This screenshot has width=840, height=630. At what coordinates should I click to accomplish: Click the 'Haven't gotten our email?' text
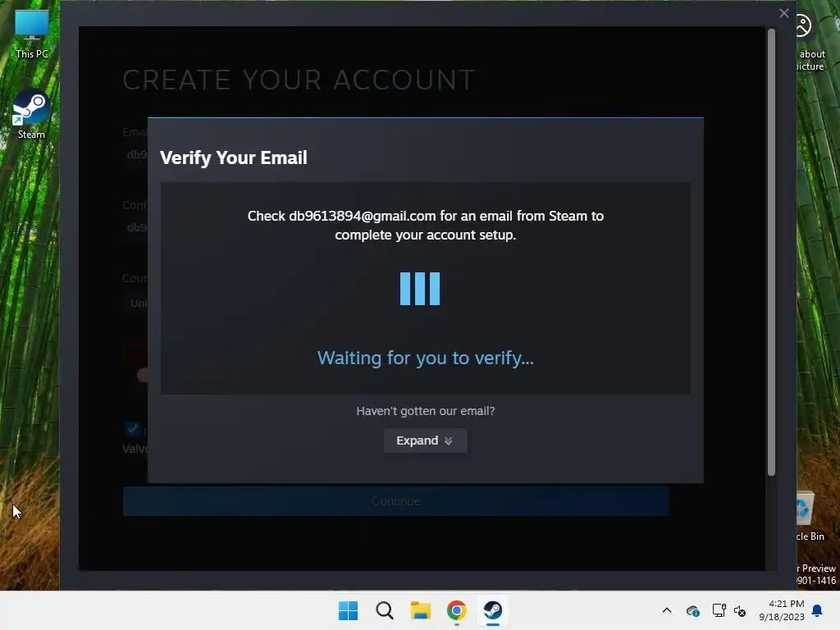pos(426,411)
